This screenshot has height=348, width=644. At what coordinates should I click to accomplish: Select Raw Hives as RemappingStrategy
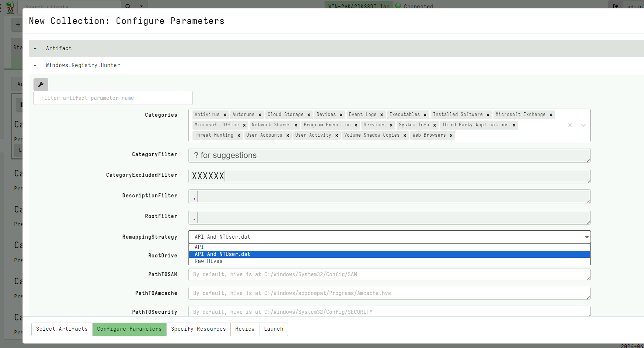coord(208,261)
